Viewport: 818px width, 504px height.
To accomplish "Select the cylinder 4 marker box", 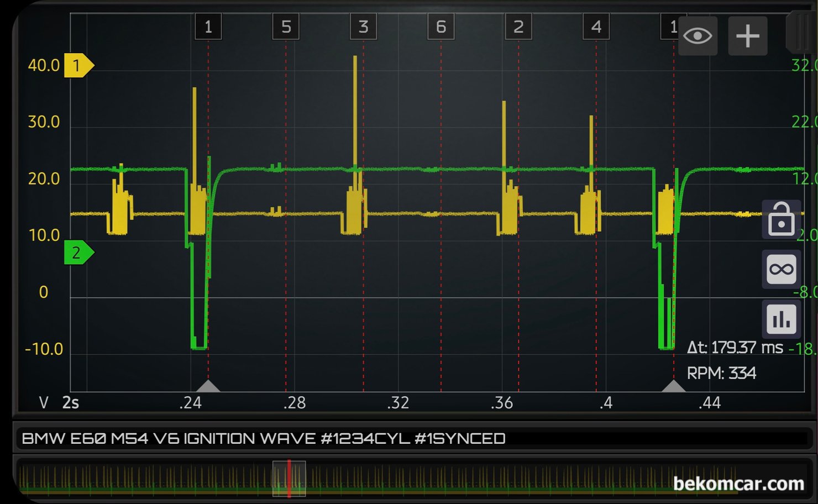I will coord(596,27).
